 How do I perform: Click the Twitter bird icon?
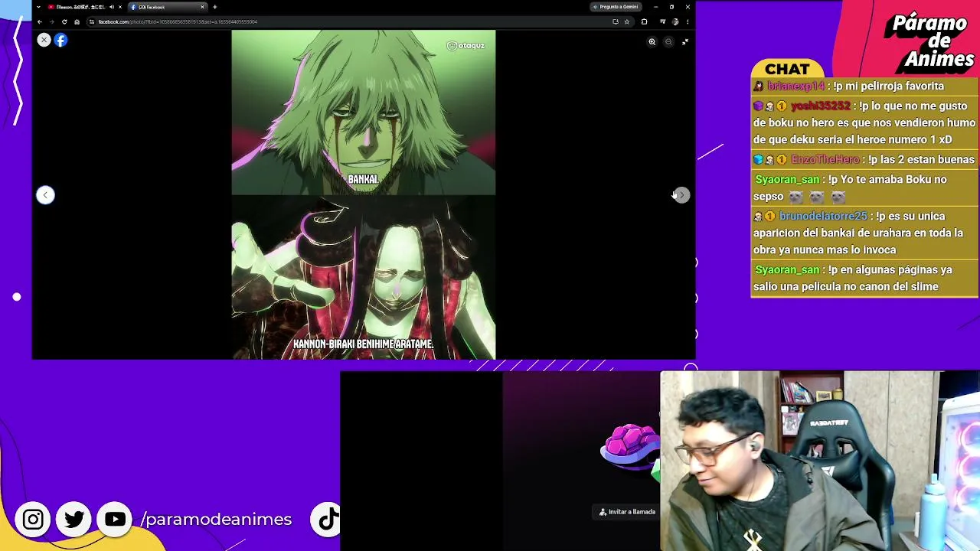tap(74, 520)
